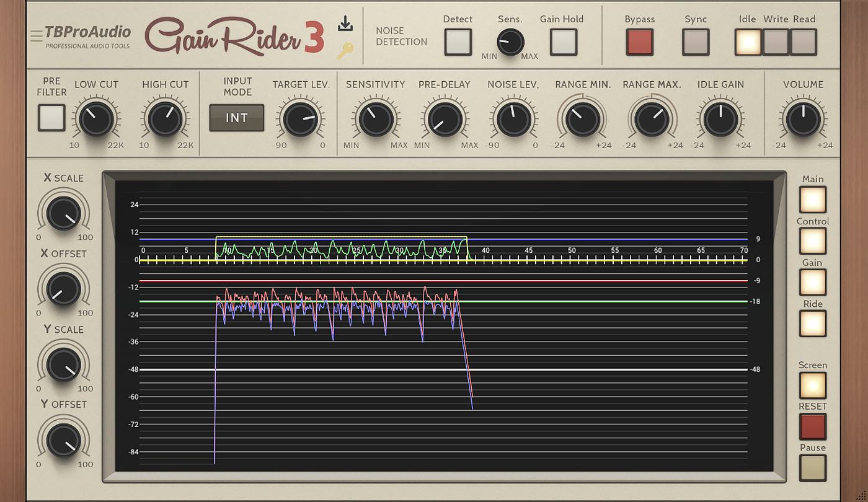Click the download preset icon

(345, 24)
